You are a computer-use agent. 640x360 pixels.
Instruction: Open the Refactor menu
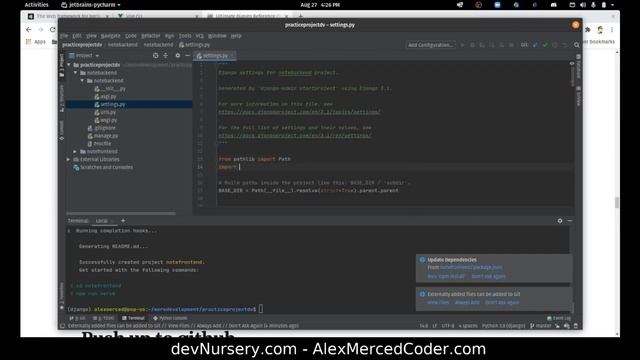coord(151,36)
